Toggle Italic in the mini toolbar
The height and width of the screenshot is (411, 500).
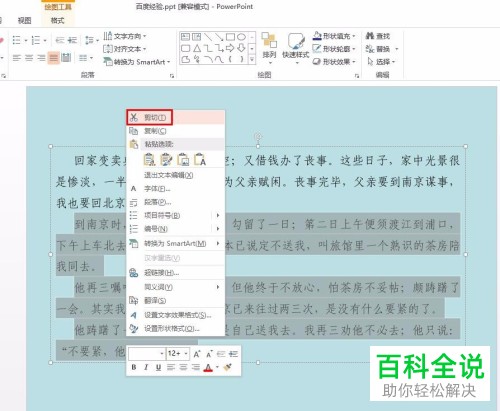(146, 367)
